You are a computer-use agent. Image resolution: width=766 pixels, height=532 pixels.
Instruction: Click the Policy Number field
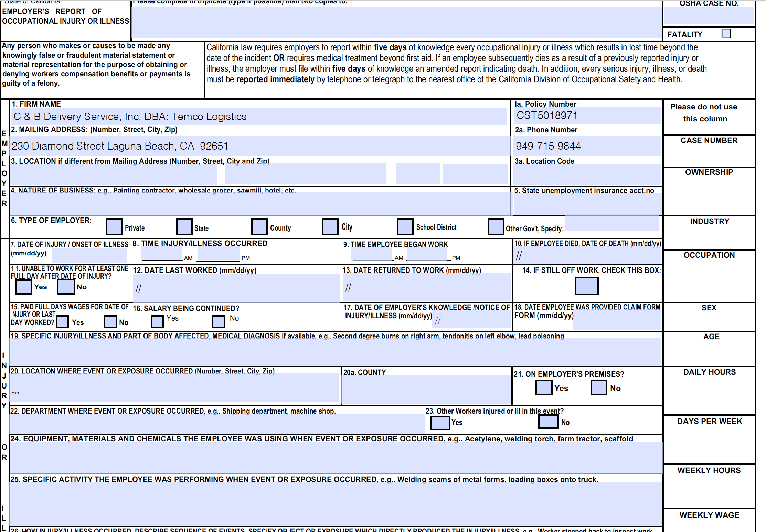point(588,116)
